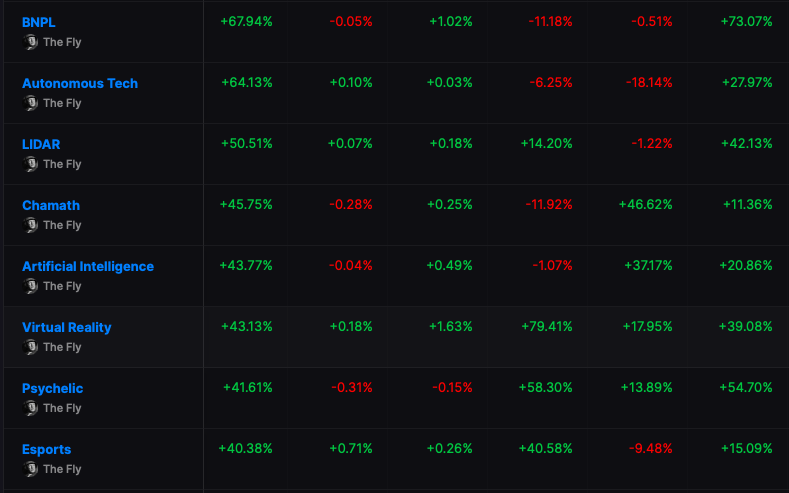789x493 pixels.
Task: Click The Fly avatar icon under Esports
Action: pos(30,468)
